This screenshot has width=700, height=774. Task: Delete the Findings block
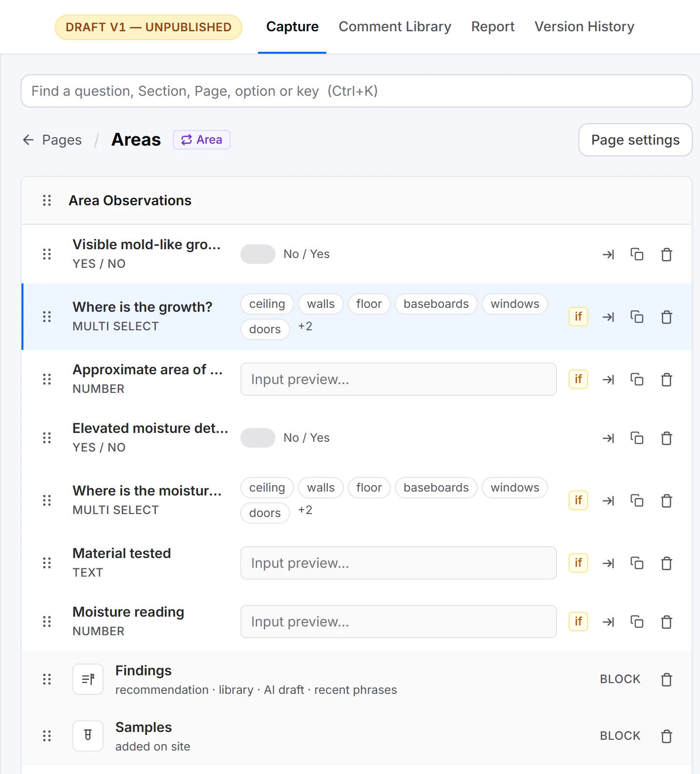pos(666,680)
